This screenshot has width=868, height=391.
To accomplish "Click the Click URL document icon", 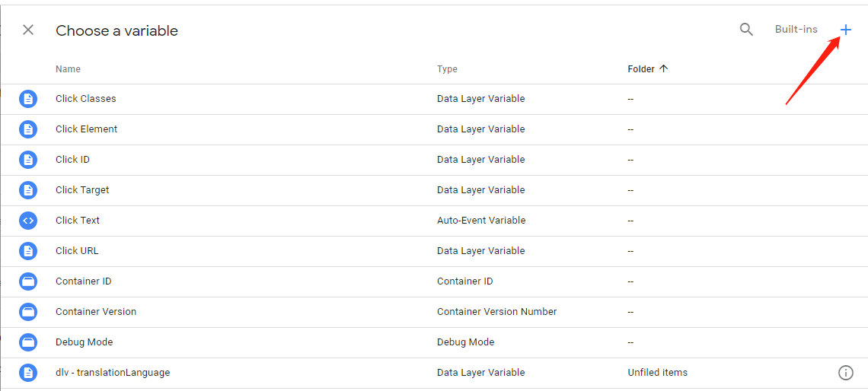I will (28, 251).
